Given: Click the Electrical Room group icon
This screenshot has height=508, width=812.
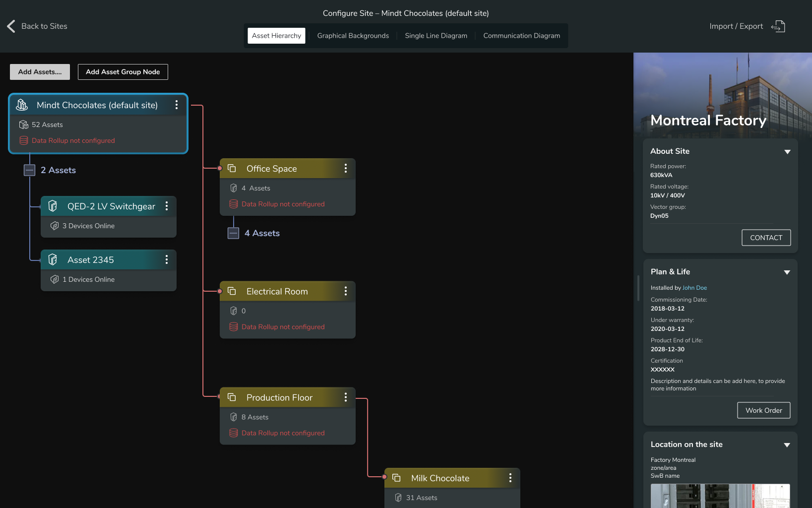Looking at the screenshot, I should [232, 291].
